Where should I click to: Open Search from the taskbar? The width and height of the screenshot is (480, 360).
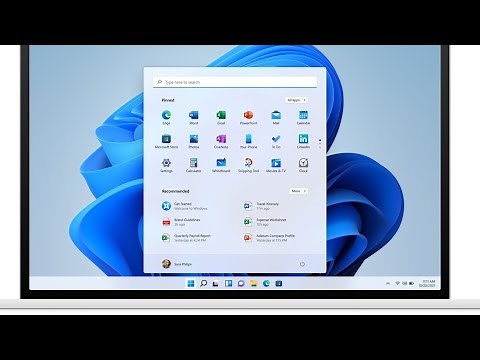coord(203,283)
